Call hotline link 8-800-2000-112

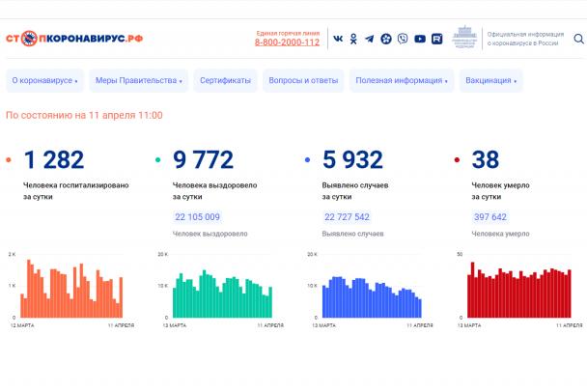(287, 43)
